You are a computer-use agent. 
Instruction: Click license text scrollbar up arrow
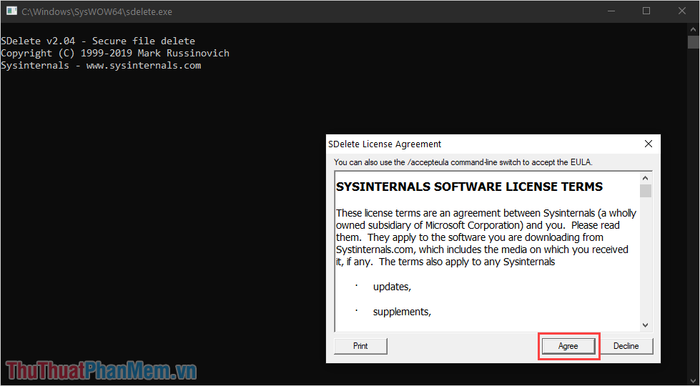coord(645,178)
